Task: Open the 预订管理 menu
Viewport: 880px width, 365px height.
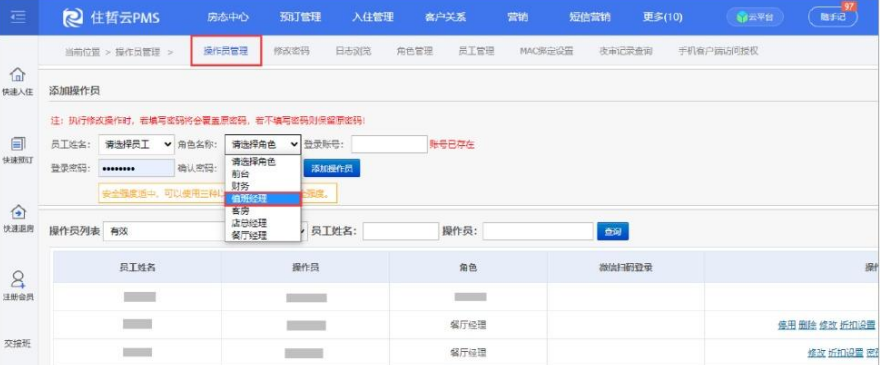Action: (x=300, y=17)
